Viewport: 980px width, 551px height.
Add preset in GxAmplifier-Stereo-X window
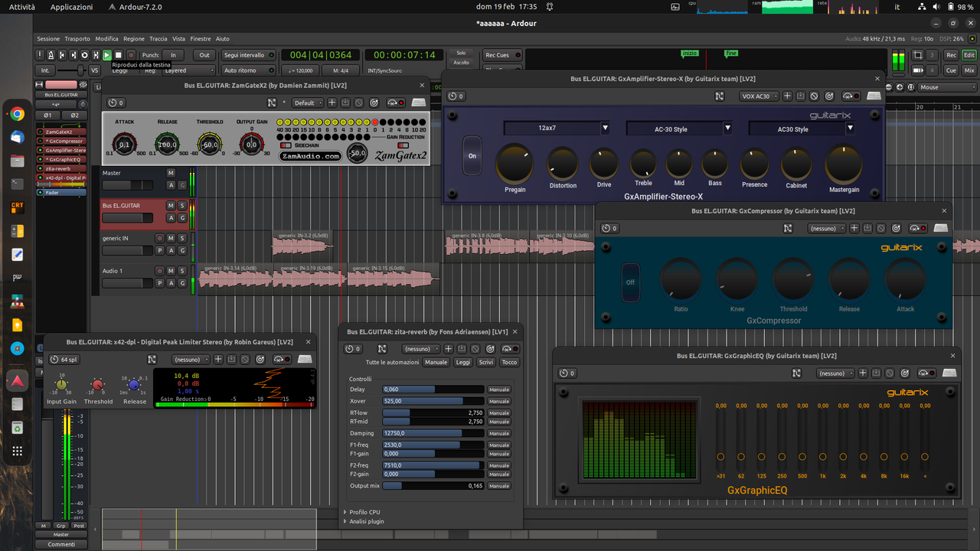coord(786,96)
